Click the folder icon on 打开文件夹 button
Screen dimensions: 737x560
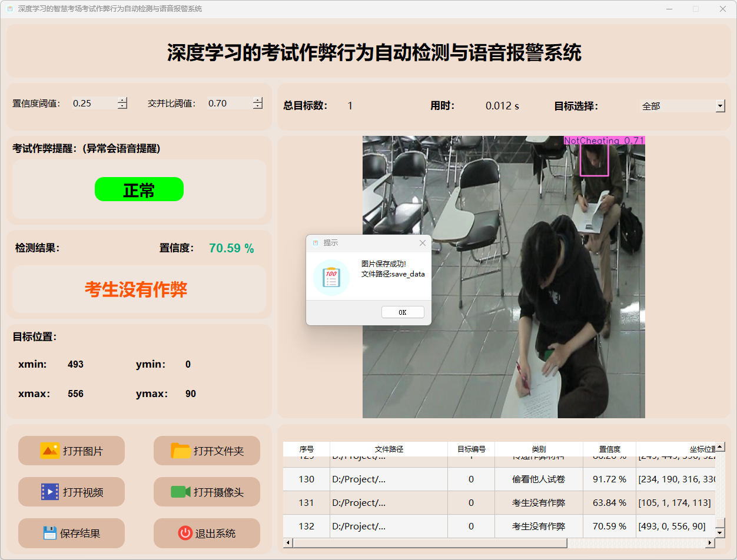tap(181, 451)
